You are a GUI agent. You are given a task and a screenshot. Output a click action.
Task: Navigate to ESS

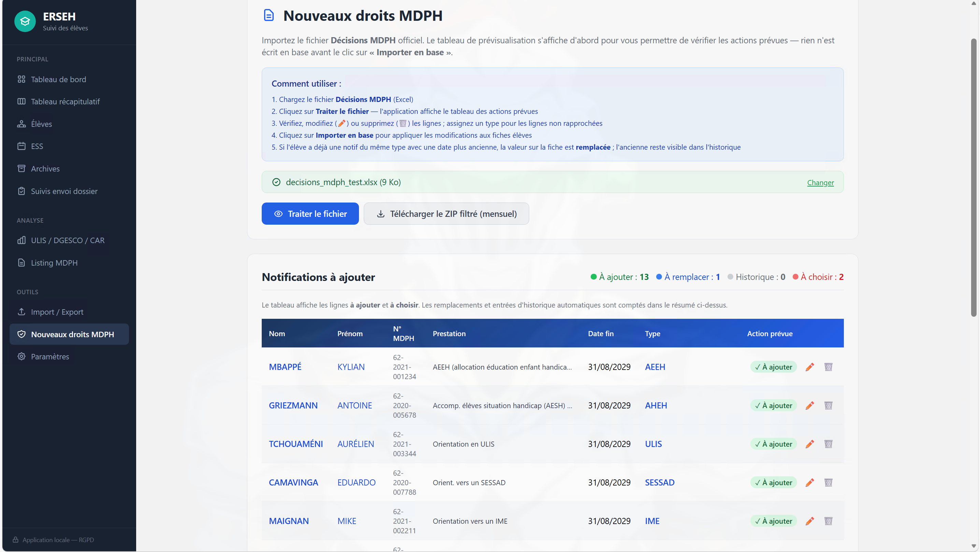coord(69,146)
